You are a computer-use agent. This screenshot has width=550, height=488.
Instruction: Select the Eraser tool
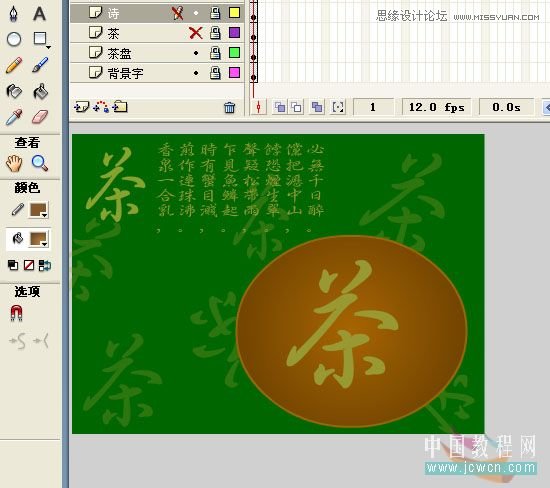click(40, 117)
